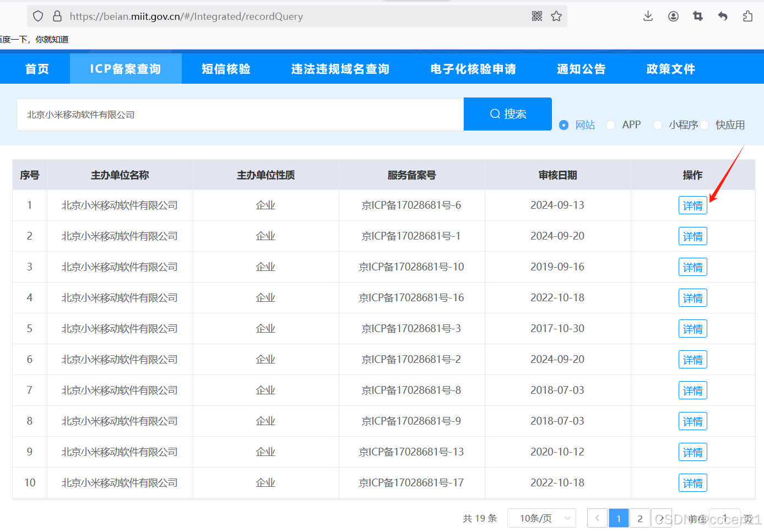Open the QR code icon in address bar
The height and width of the screenshot is (532, 764).
[537, 17]
